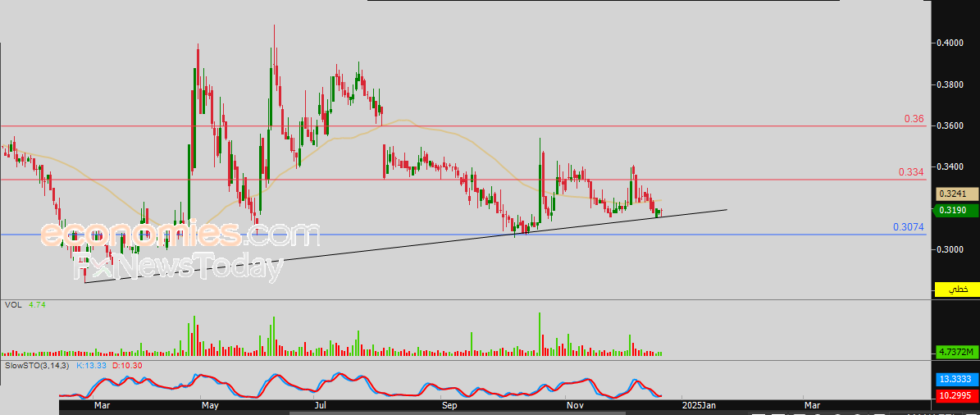Click the Nov label on time axis

point(573,406)
